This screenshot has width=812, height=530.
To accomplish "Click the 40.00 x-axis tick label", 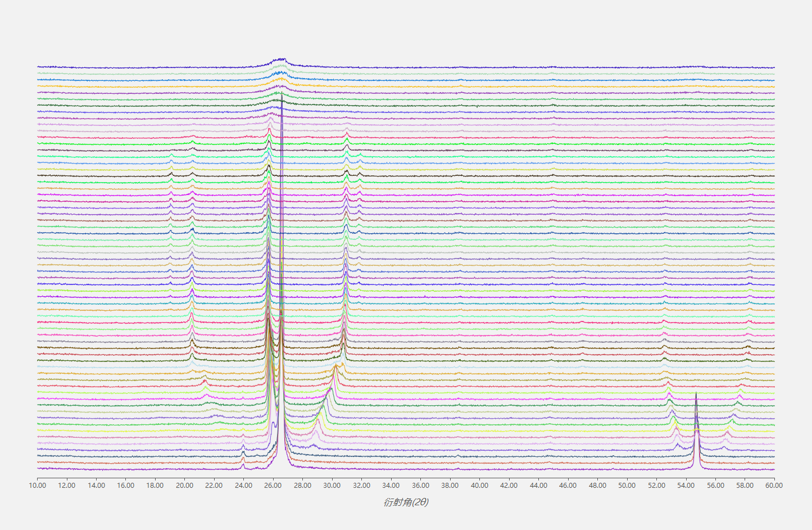I will [479, 486].
